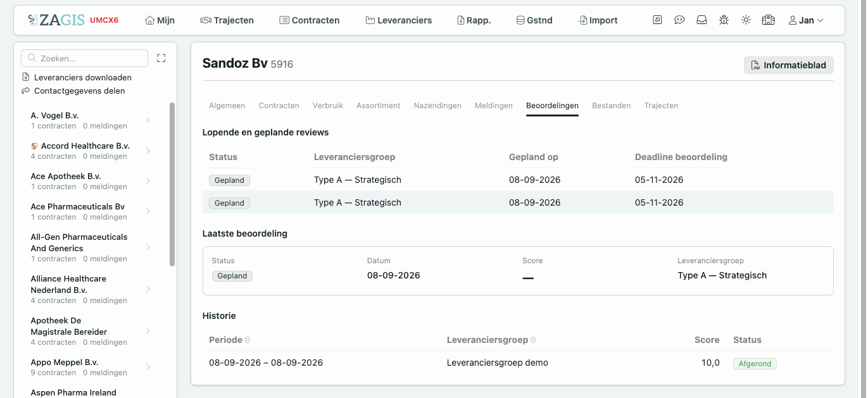Expand A. Vogel B.v. chevron

(x=148, y=120)
